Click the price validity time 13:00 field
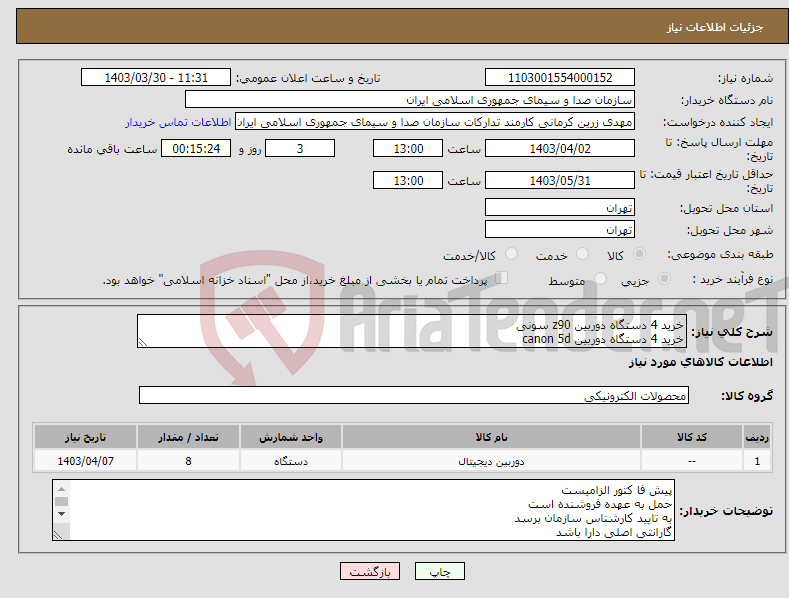 (x=408, y=180)
